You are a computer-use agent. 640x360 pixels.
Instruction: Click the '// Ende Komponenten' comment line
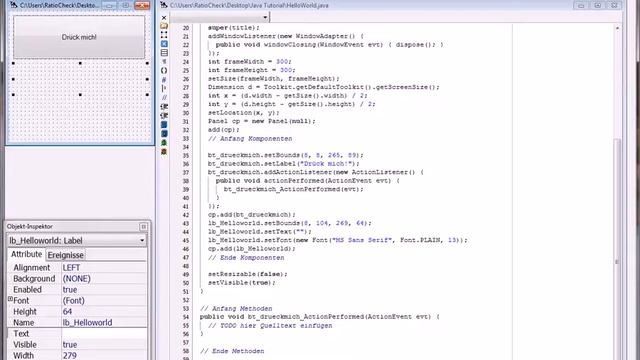(246, 258)
